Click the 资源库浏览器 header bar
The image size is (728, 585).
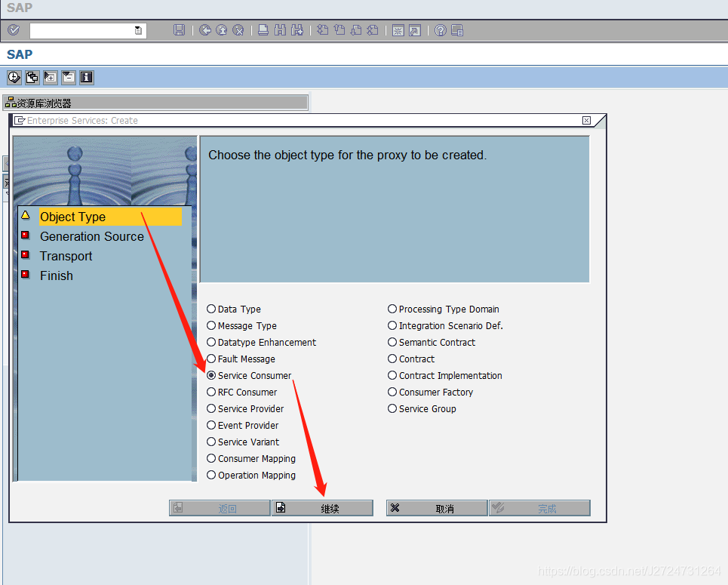[155, 103]
